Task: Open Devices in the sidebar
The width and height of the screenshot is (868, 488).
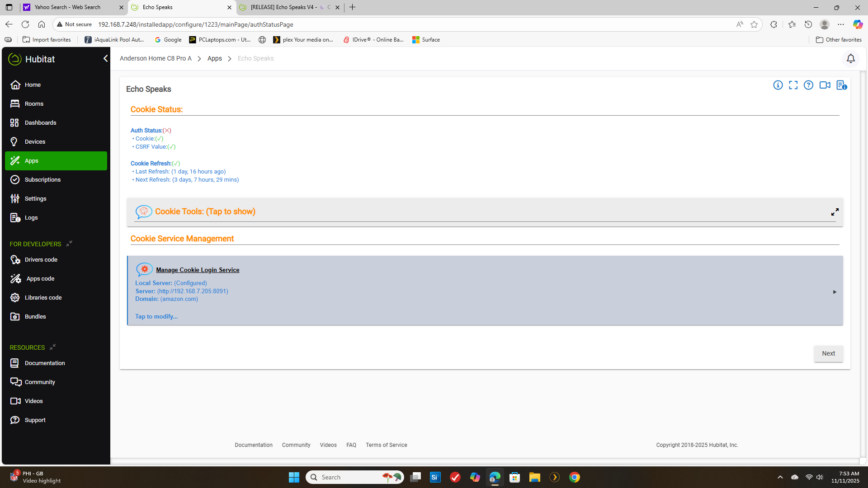Action: [35, 142]
